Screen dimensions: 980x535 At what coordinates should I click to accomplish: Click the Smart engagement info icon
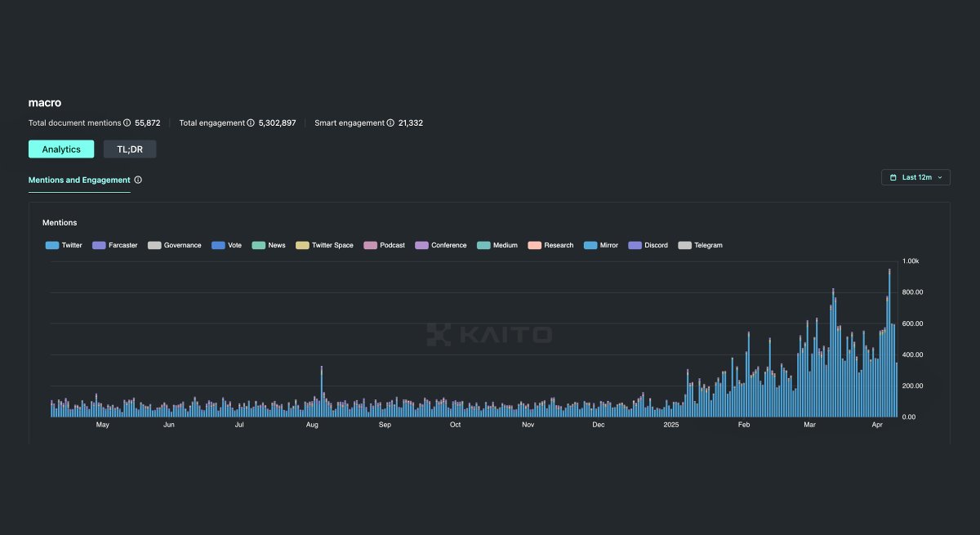pyautogui.click(x=391, y=123)
